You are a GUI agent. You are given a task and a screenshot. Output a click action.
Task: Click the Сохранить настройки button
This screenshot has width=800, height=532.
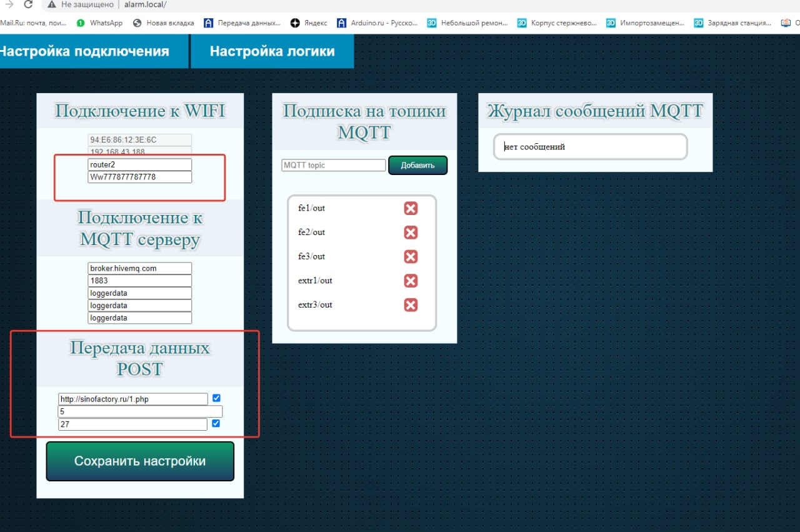tap(140, 461)
